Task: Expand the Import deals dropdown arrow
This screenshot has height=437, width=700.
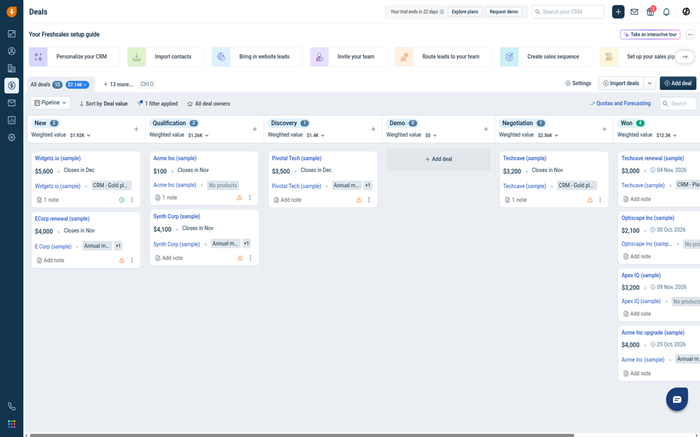Action: pyautogui.click(x=650, y=83)
